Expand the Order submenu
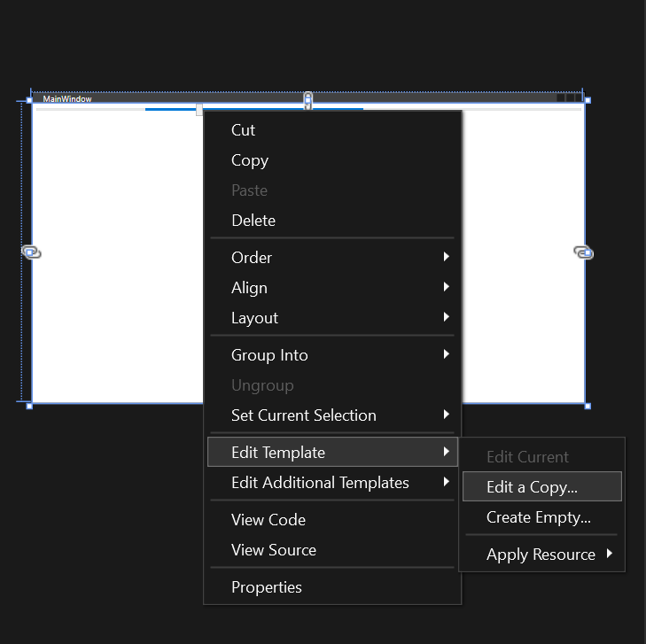 point(332,258)
